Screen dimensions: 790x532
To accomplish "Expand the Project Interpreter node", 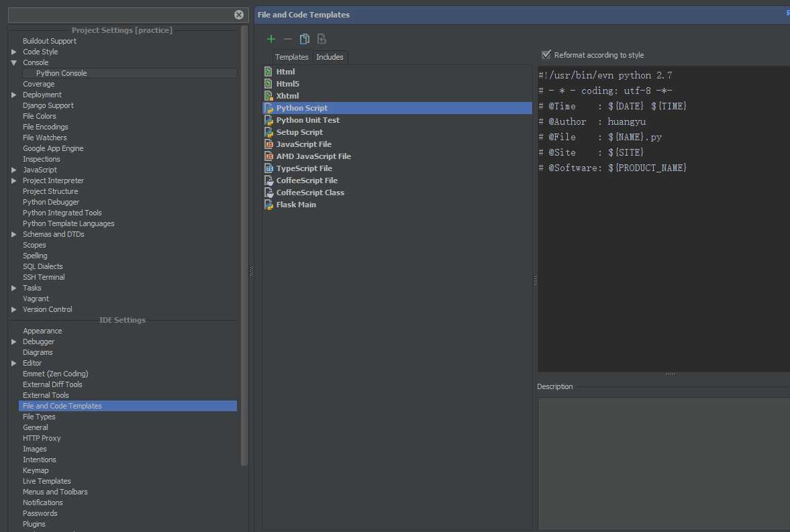I will click(13, 180).
